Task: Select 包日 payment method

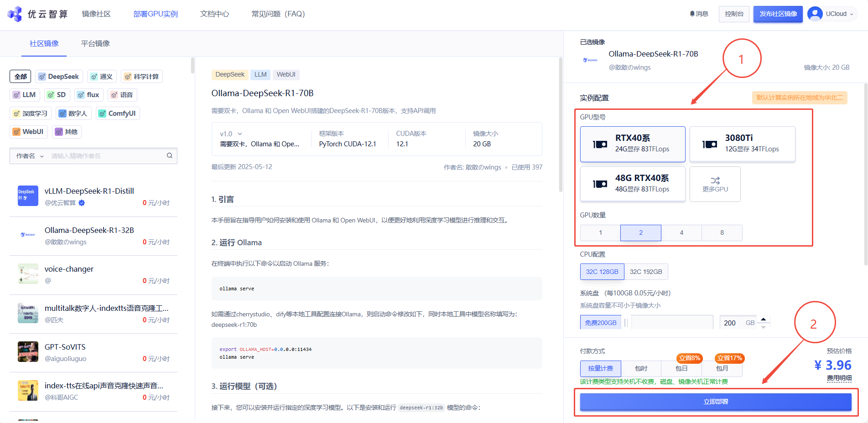Action: [681, 368]
